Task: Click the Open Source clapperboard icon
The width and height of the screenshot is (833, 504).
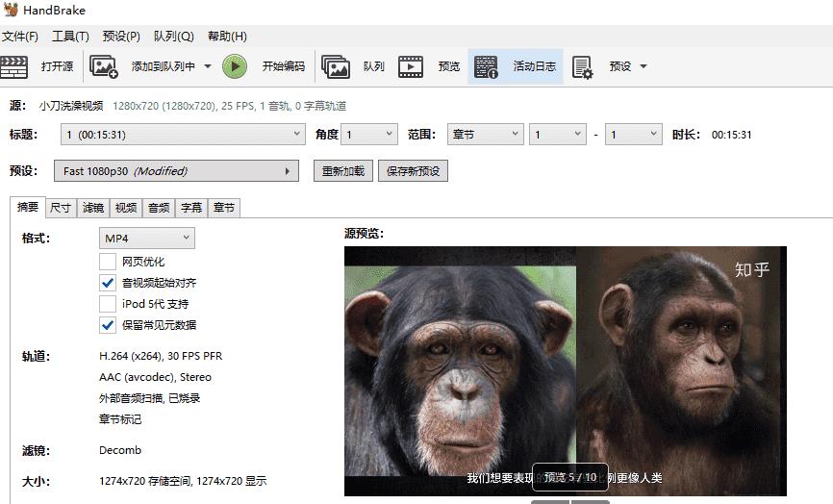Action: tap(15, 66)
